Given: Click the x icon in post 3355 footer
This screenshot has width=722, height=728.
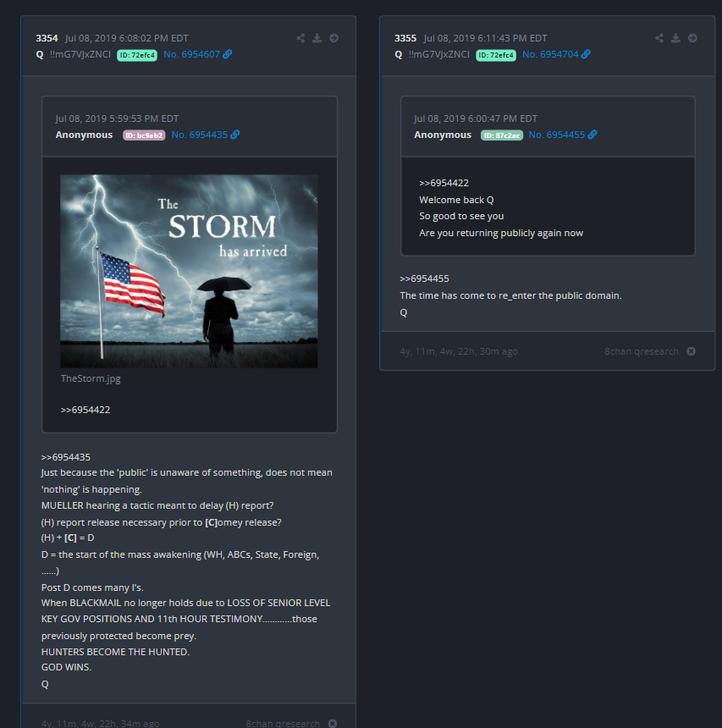Looking at the screenshot, I should [x=692, y=351].
